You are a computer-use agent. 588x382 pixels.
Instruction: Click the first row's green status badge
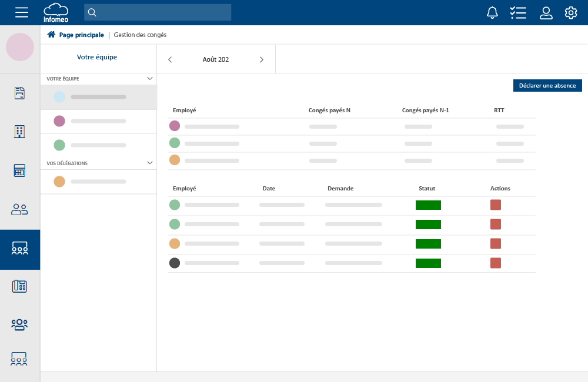(428, 205)
